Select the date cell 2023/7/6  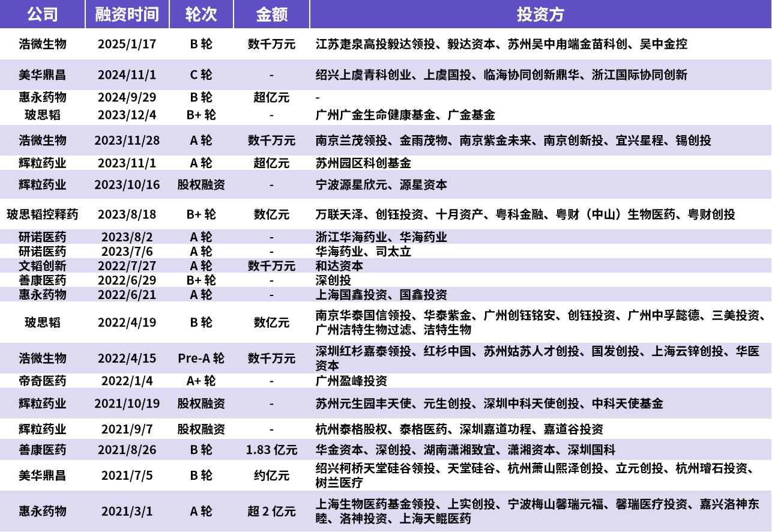[127, 252]
